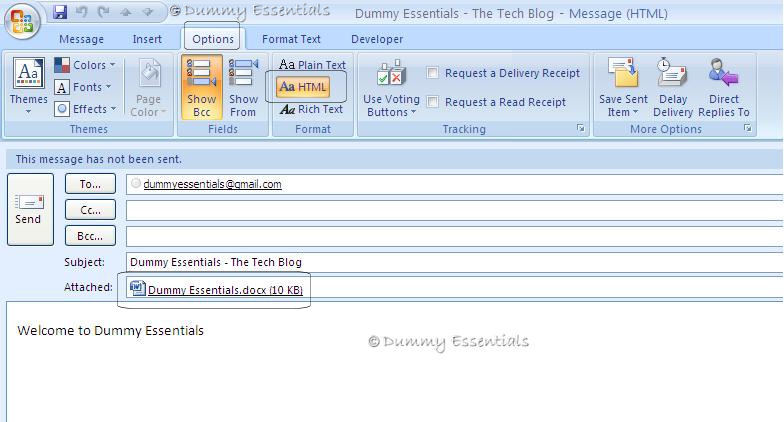Image resolution: width=784 pixels, height=422 pixels.
Task: Redo using the quick access arrow
Action: (x=104, y=12)
